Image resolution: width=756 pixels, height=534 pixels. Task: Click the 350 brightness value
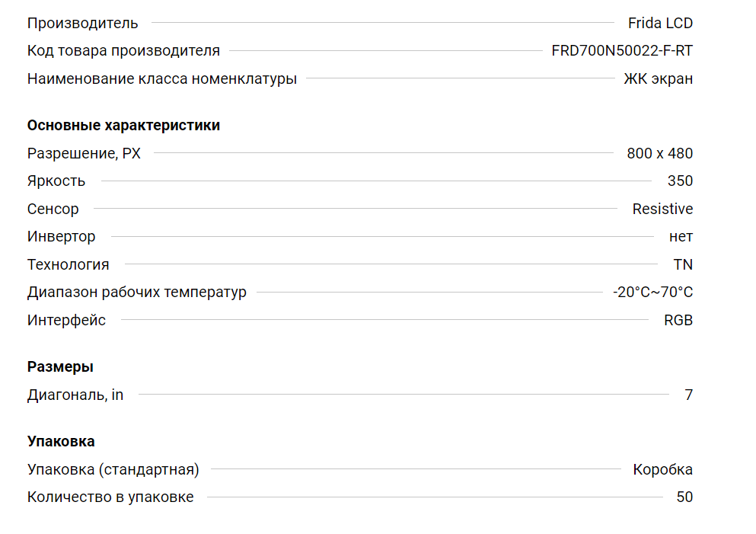[680, 181]
